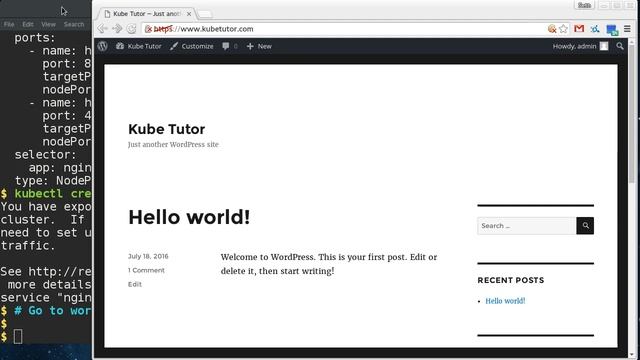Open a new browser tab
Screen dimensions: 640x360
[x=205, y=14]
